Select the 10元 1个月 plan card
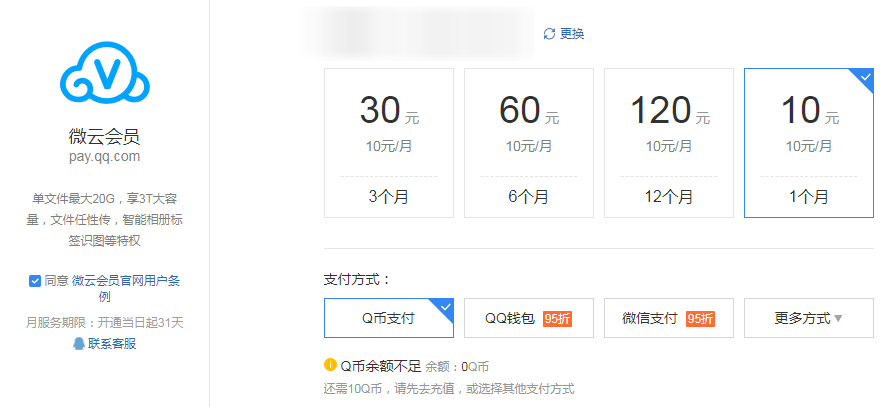 coord(809,142)
